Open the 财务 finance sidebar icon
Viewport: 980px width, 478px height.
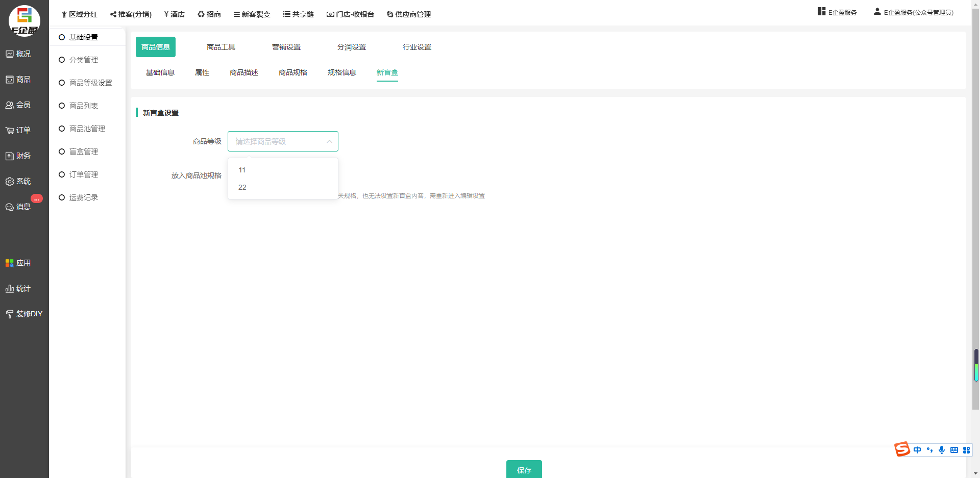tap(10, 156)
